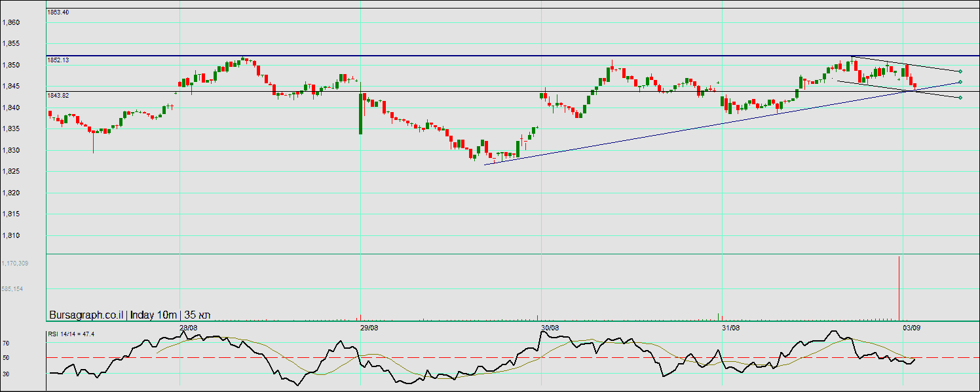Screen dimensions: 980x392
Task: Select the 29/08 date marker
Action: pyautogui.click(x=369, y=328)
